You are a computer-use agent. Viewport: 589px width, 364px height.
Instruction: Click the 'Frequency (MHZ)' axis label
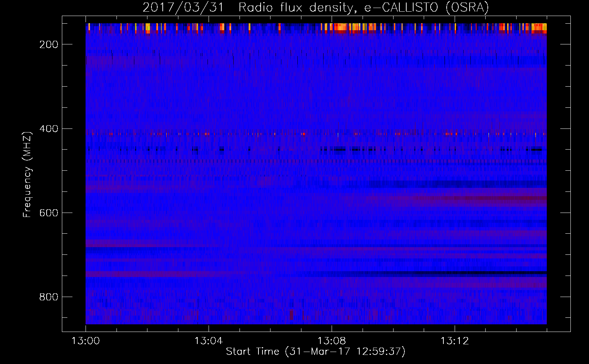(x=27, y=174)
